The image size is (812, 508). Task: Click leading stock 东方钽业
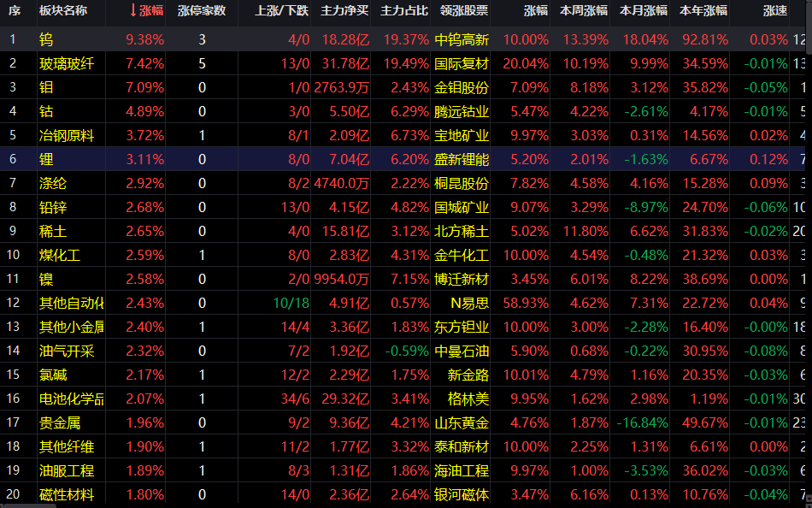462,327
